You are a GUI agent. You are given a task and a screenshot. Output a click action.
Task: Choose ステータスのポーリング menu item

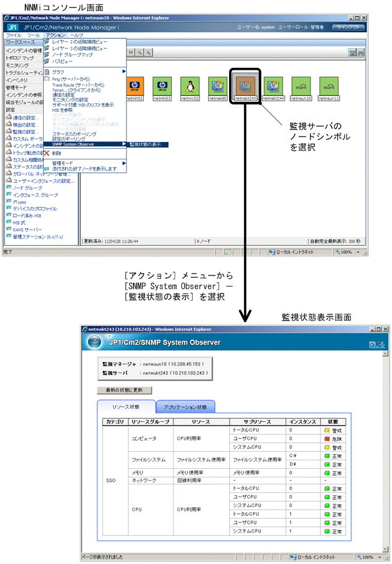click(x=74, y=134)
